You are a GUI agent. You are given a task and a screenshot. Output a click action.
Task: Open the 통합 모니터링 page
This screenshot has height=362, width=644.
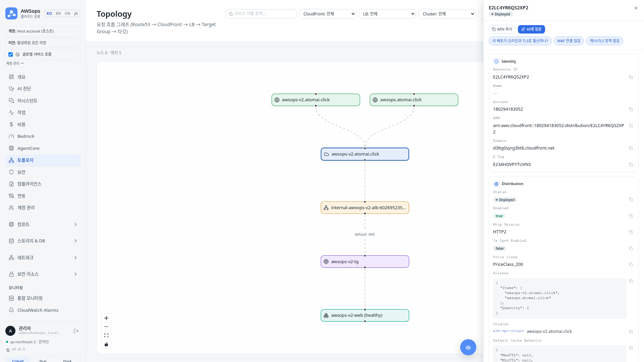coord(43,298)
